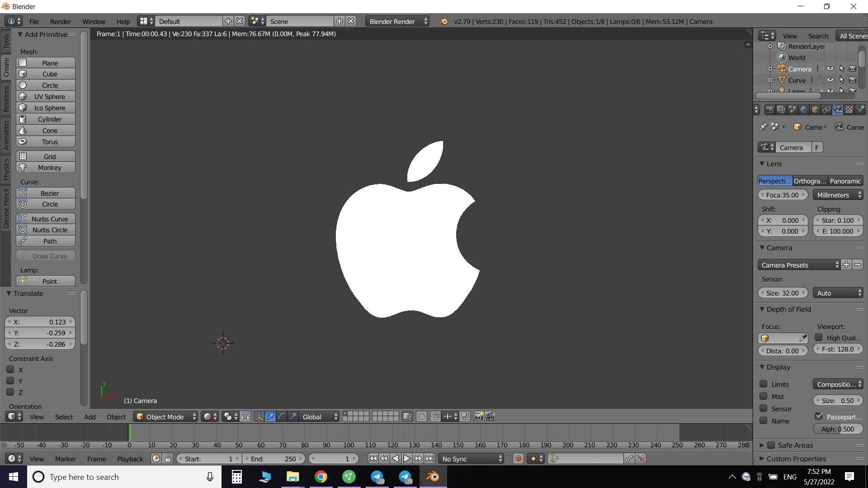Click the use preview range clock icon
This screenshot has height=488, width=868.
click(x=156, y=459)
